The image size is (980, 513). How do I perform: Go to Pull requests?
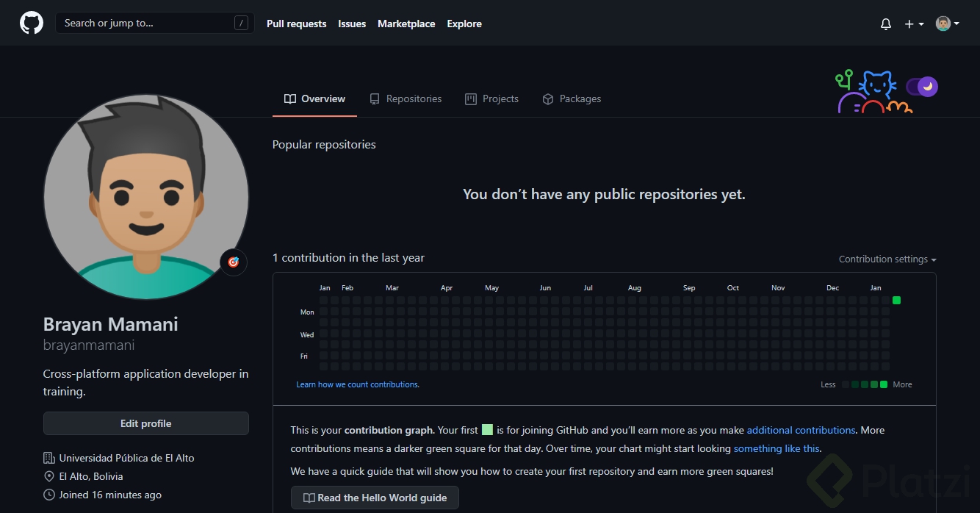296,24
